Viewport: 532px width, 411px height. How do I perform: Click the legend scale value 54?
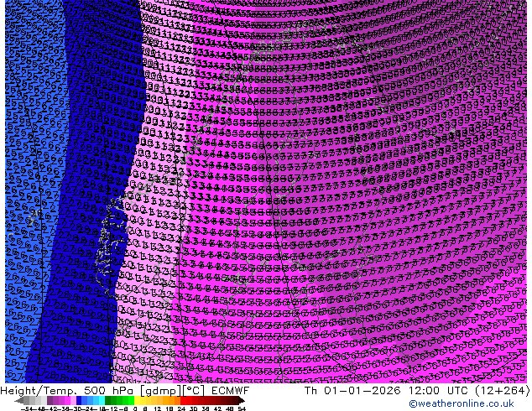click(x=242, y=408)
